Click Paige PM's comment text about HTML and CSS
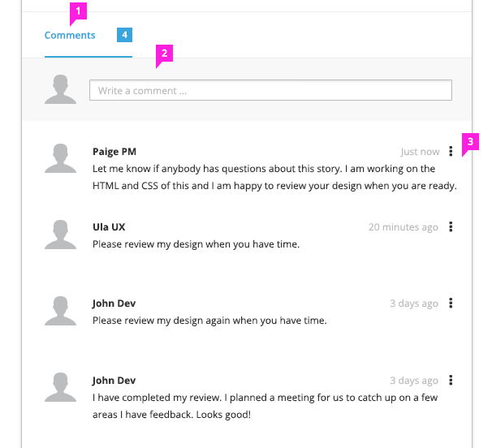The width and height of the screenshot is (492, 448). (x=274, y=177)
